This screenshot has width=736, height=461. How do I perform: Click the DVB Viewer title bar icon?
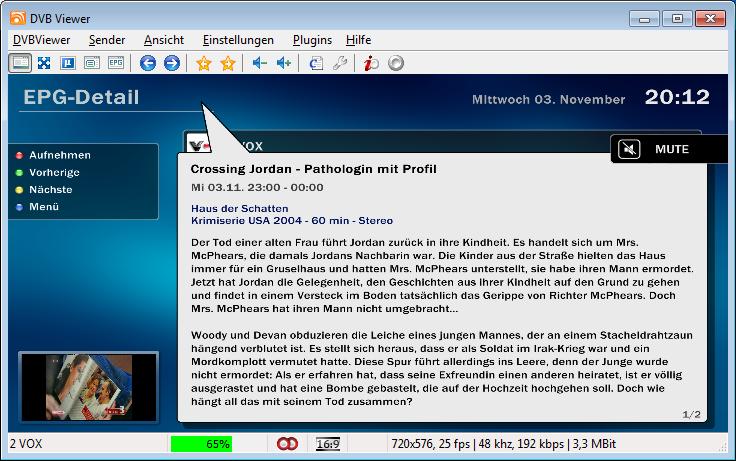click(17, 18)
